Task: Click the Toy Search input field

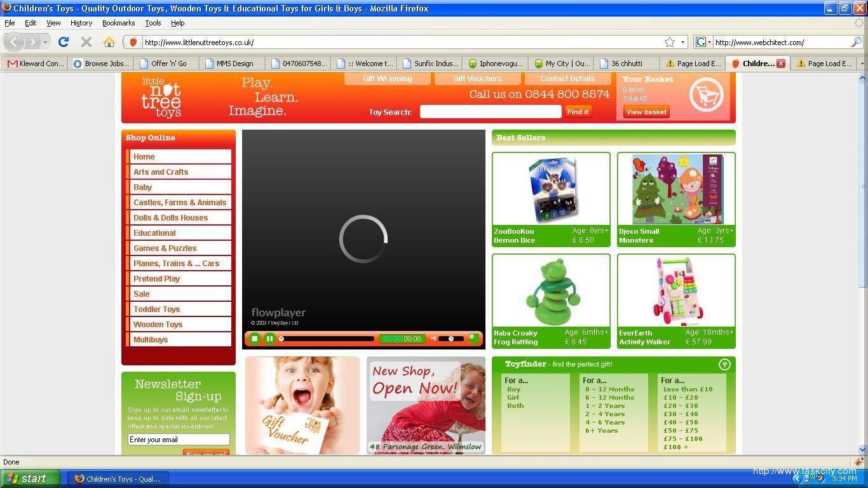Action: pyautogui.click(x=491, y=112)
